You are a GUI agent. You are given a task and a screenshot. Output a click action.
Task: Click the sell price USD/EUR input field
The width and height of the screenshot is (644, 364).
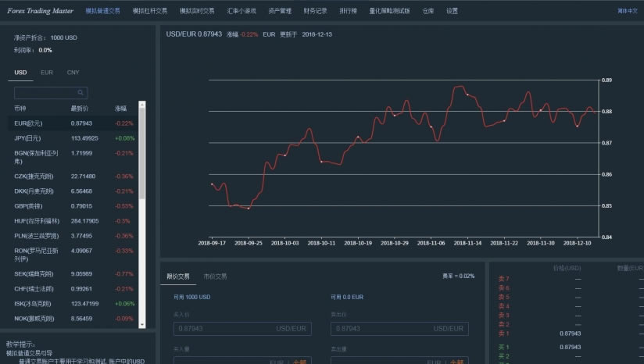pyautogui.click(x=399, y=329)
